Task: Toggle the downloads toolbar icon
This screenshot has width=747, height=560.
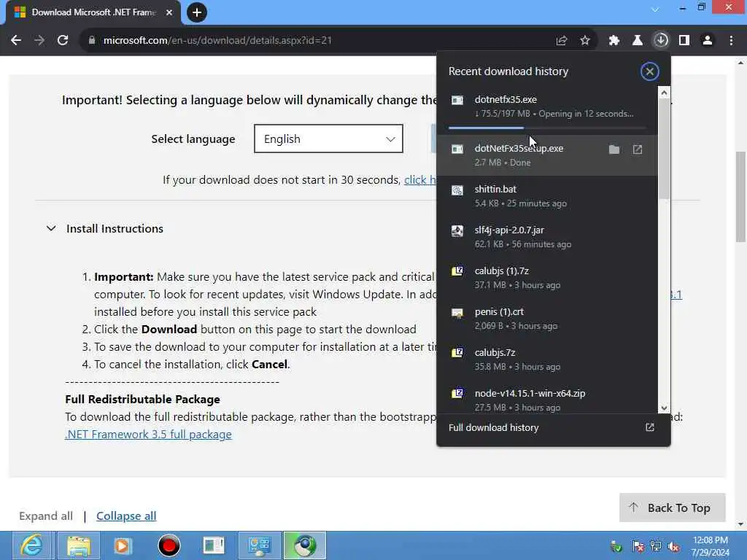Action: click(x=661, y=41)
